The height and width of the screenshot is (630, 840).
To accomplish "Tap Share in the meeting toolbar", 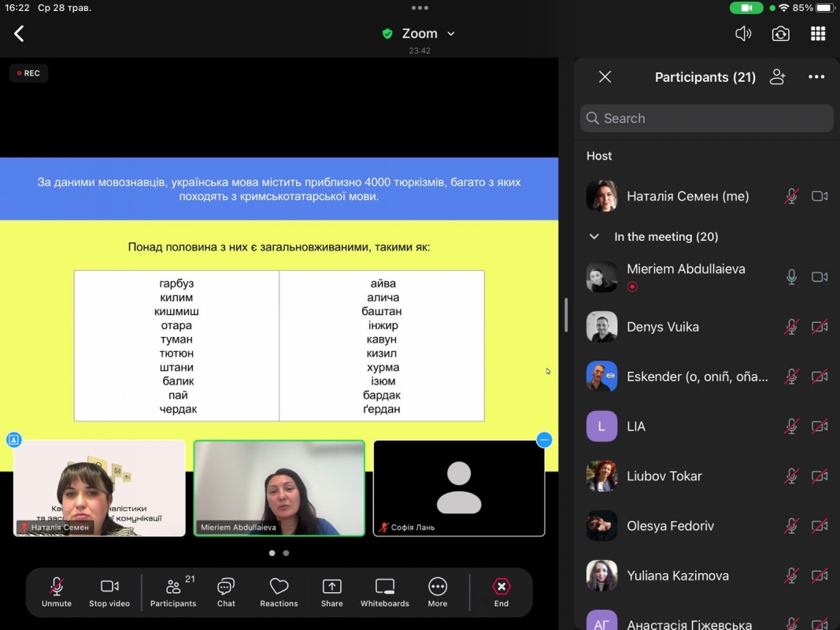I will pyautogui.click(x=331, y=592).
